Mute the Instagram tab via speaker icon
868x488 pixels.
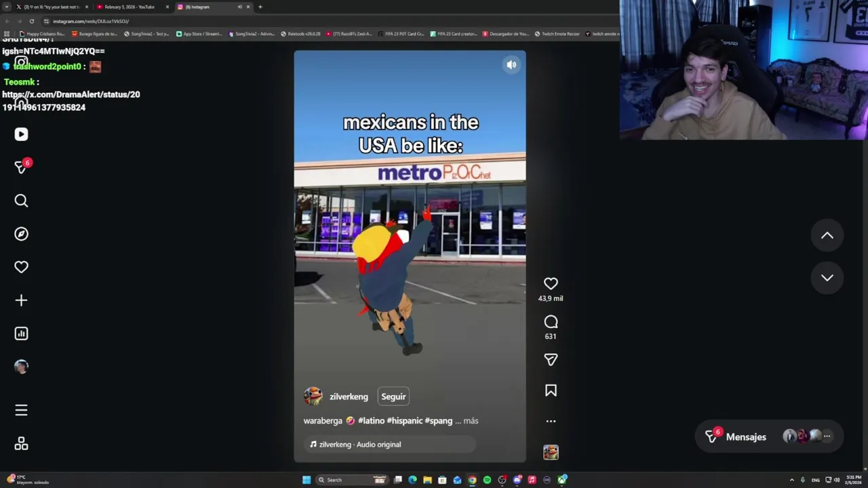click(239, 7)
